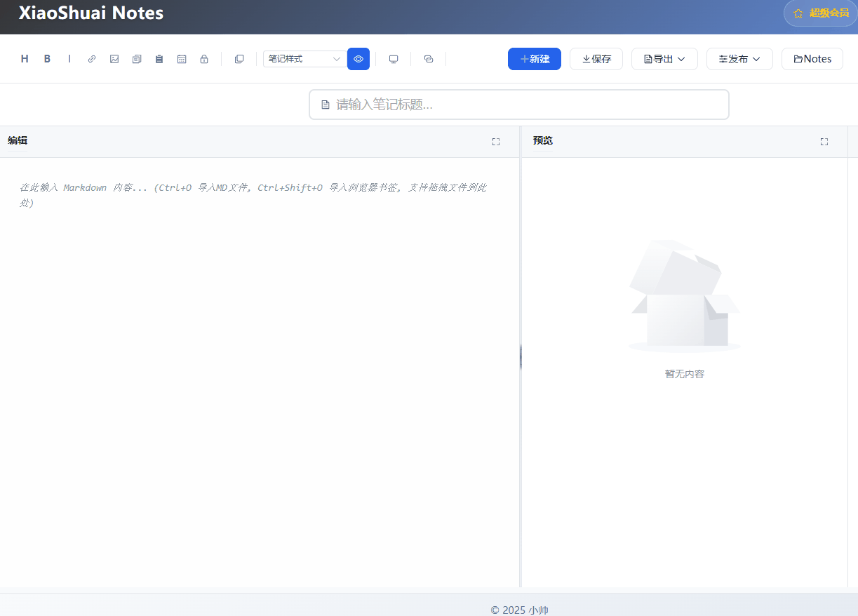Open the 导出 export dropdown
Viewport: 858px width, 616px height.
[x=664, y=59]
